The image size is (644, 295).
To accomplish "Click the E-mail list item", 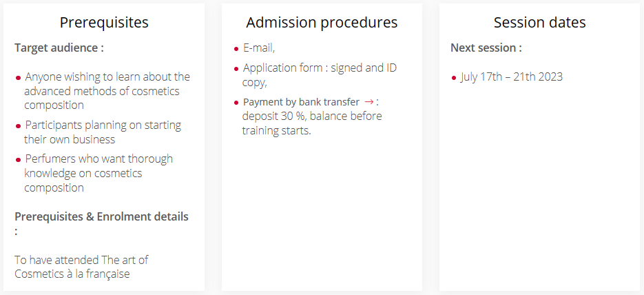I will (x=259, y=48).
